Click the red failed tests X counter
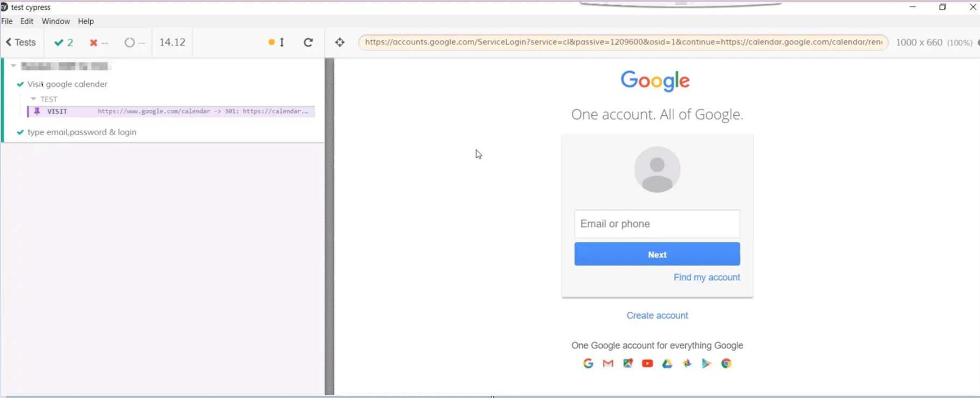Viewport: 980px width, 398px height. pos(99,43)
